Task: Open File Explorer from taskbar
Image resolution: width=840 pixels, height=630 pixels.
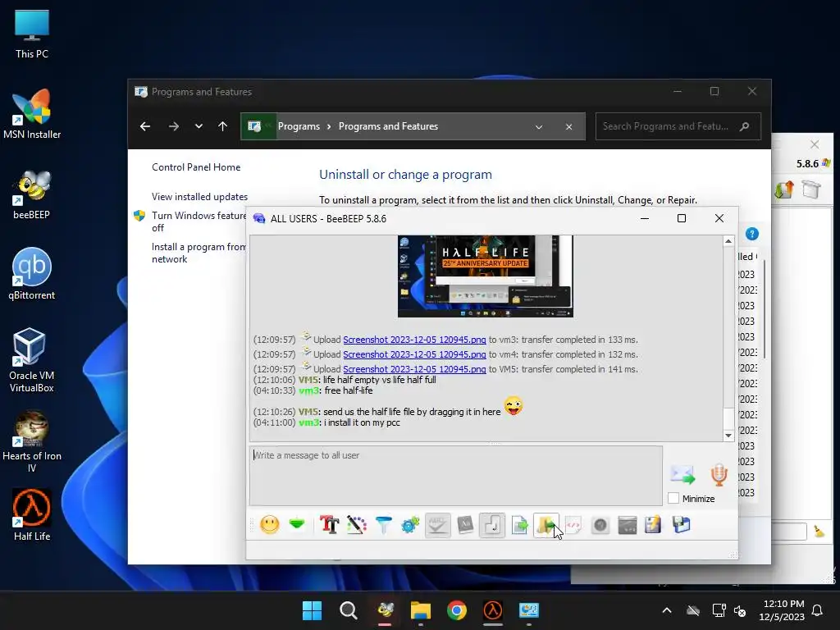Action: [421, 610]
